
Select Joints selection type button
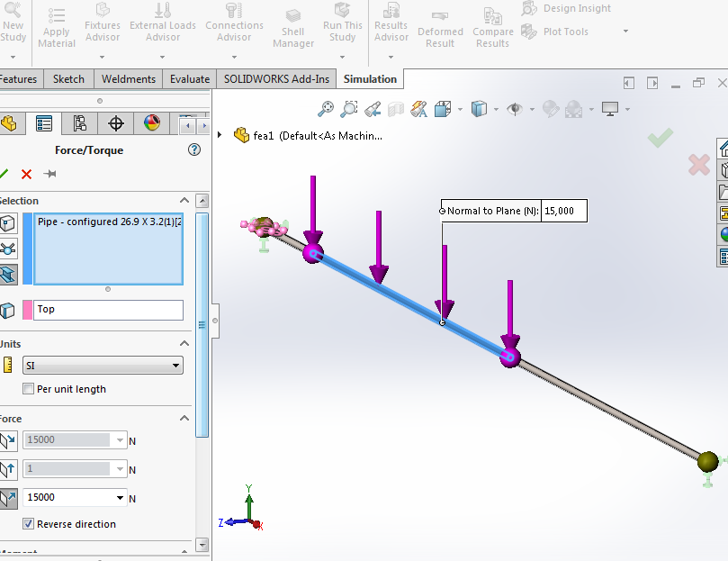[8, 249]
